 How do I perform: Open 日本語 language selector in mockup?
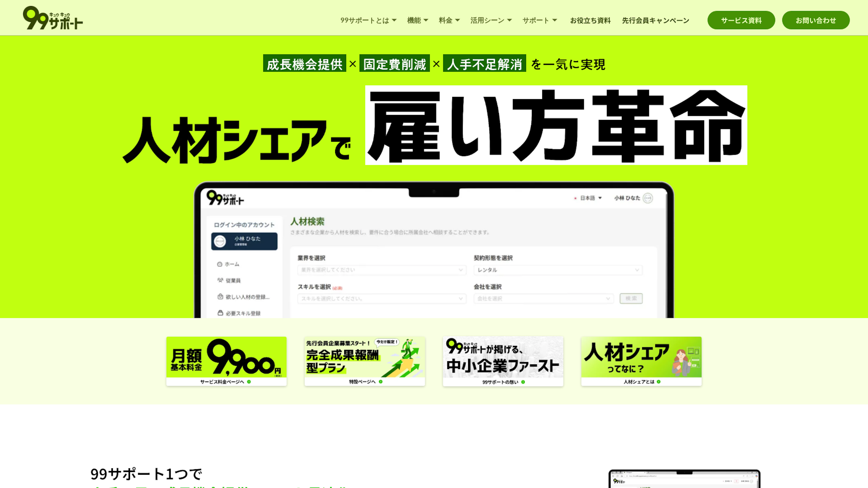point(588,198)
